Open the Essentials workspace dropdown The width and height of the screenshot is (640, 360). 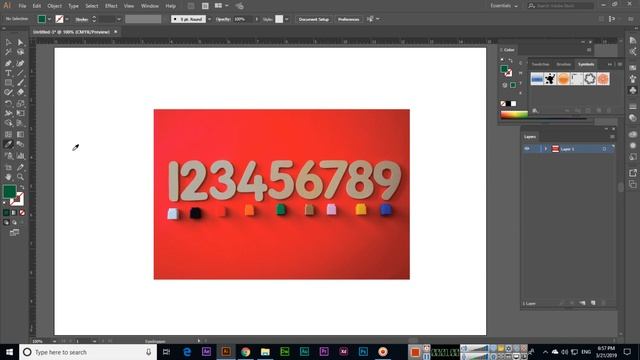pyautogui.click(x=504, y=6)
